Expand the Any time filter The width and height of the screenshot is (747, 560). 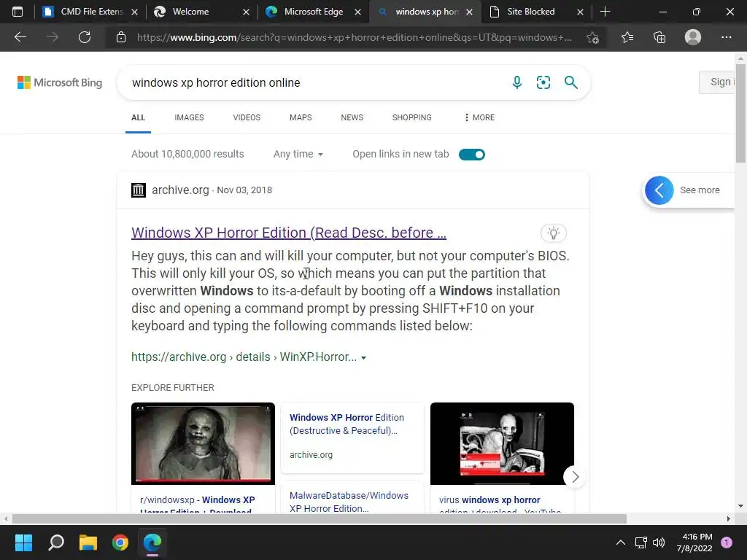coord(298,154)
